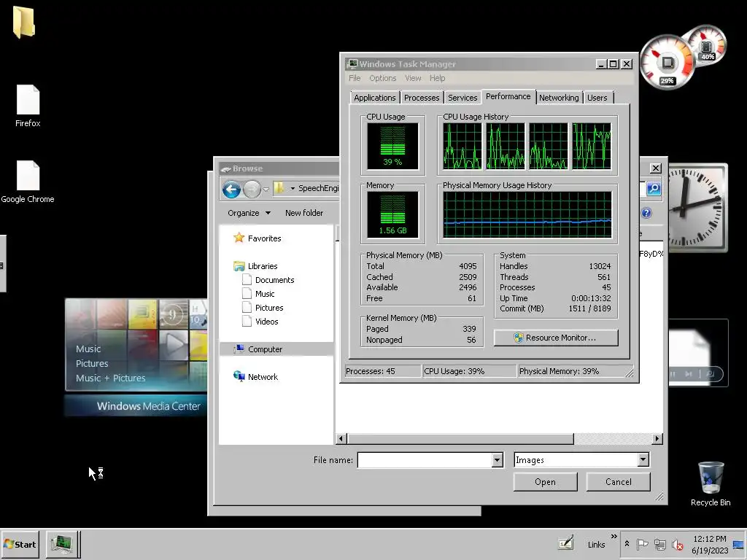This screenshot has width=747, height=560.
Task: Select Computer in the navigation pane
Action: click(276, 349)
